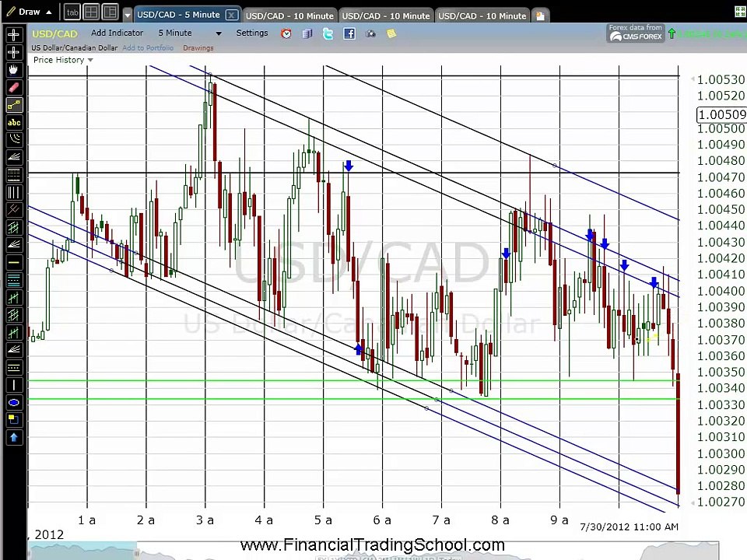Click the 9 a time axis label
Viewport: 747px width, 560px height.
tap(559, 520)
